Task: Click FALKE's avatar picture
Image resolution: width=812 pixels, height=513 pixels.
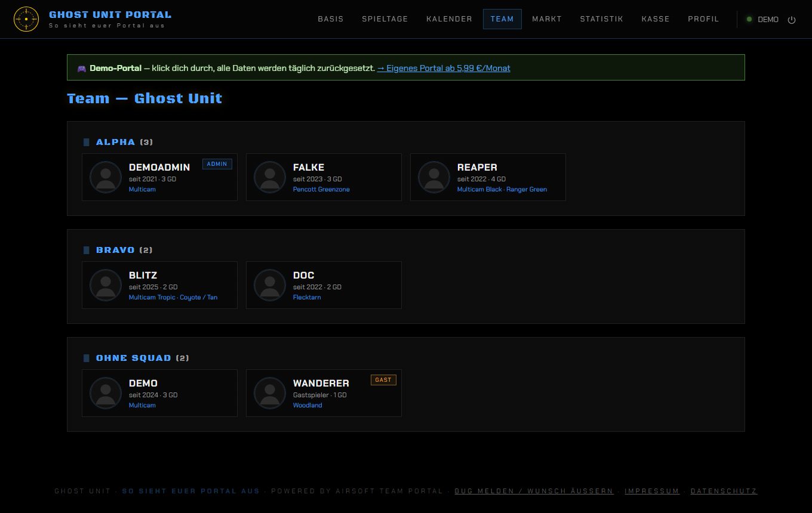Action: point(270,177)
